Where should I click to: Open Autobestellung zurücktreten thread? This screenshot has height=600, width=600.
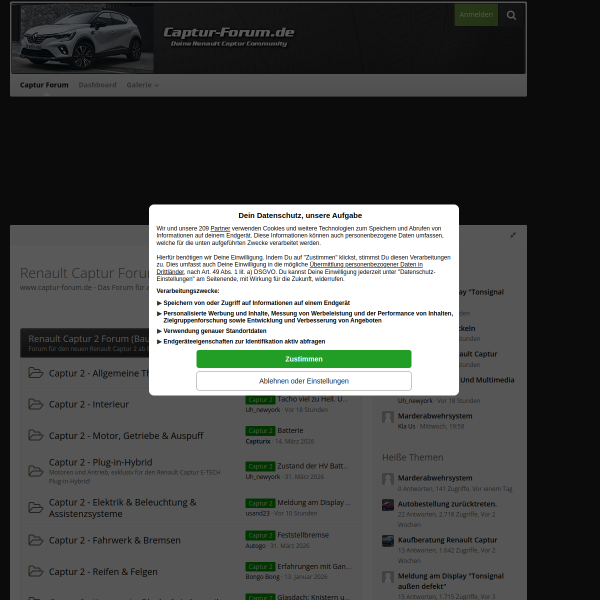pyautogui.click(x=447, y=504)
